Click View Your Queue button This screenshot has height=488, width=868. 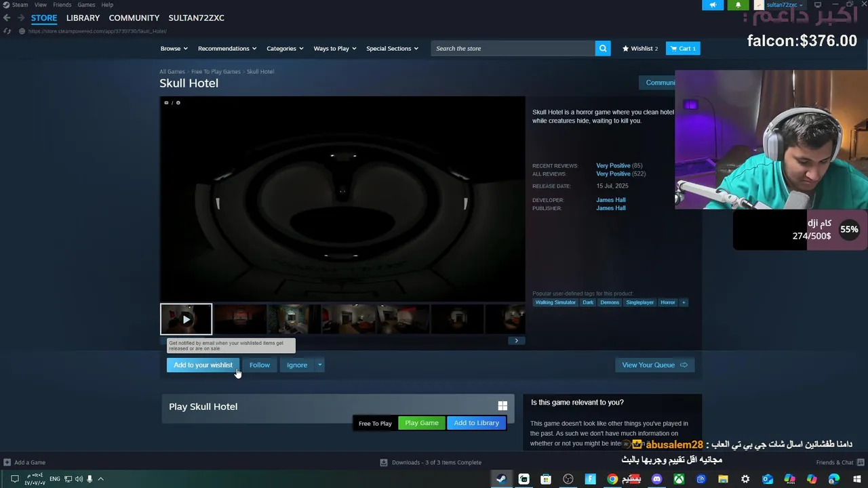[654, 365]
